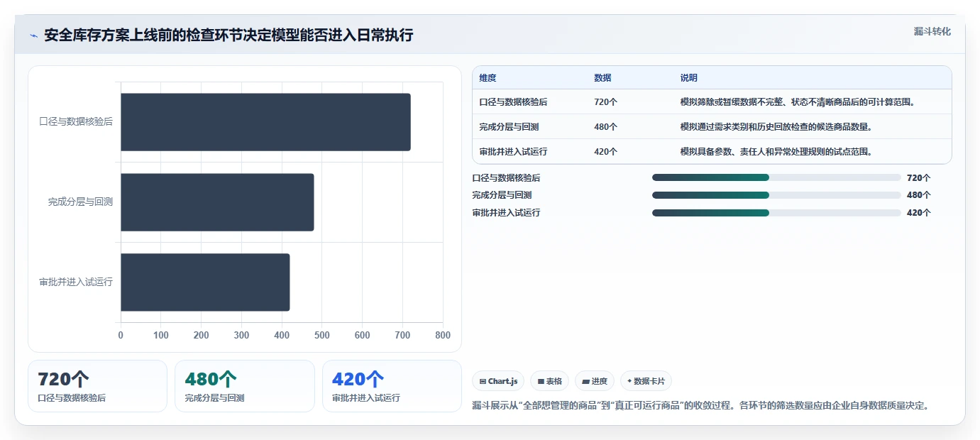
Task: Click the 维度 column header
Action: (488, 78)
